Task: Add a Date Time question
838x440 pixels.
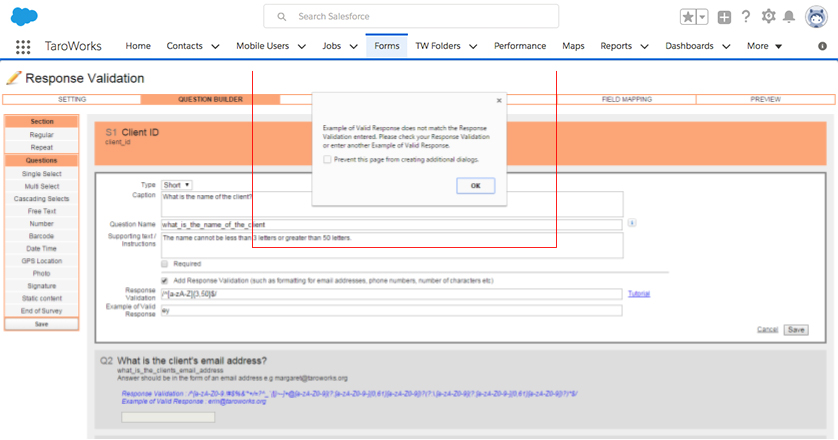Action: click(42, 249)
